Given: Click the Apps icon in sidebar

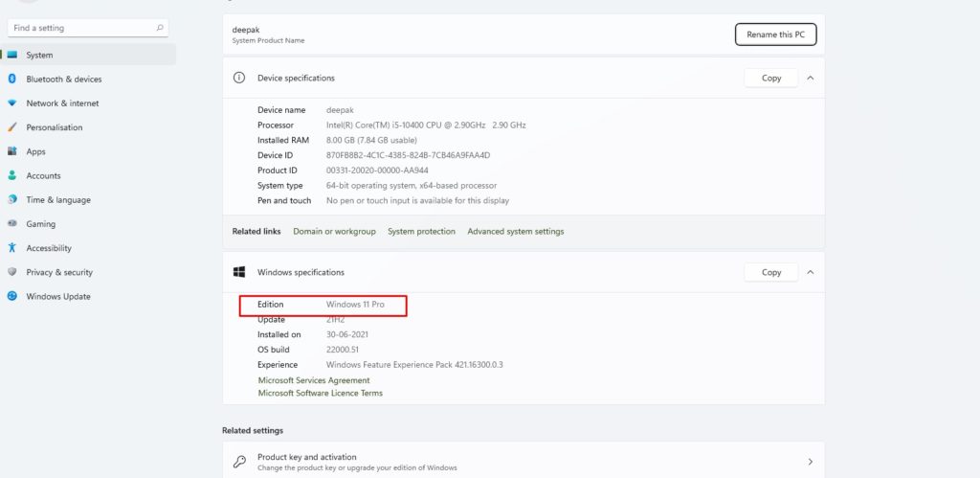Looking at the screenshot, I should 11,151.
